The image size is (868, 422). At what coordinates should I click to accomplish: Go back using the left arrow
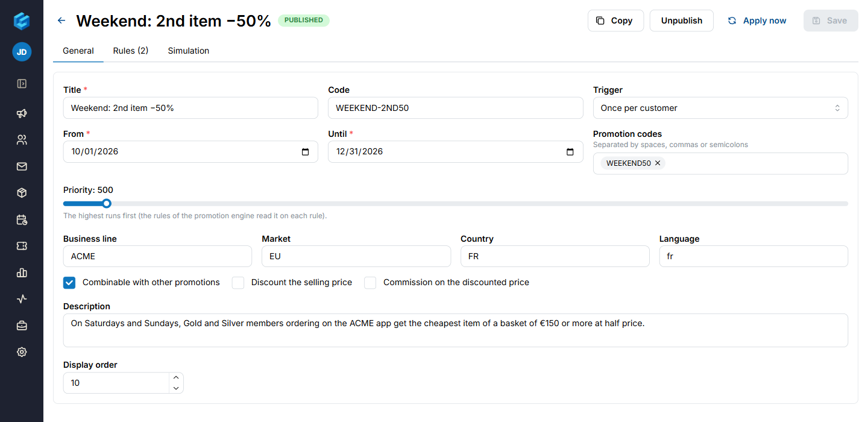coord(61,20)
